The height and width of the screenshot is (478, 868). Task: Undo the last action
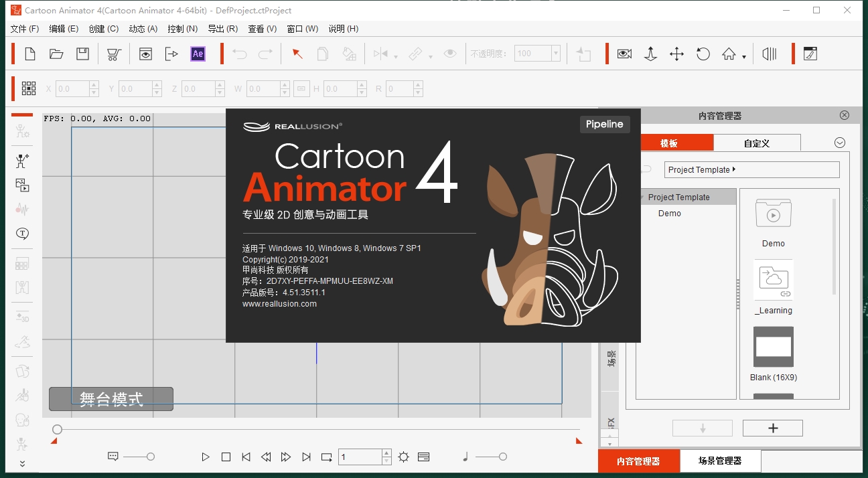pos(240,54)
